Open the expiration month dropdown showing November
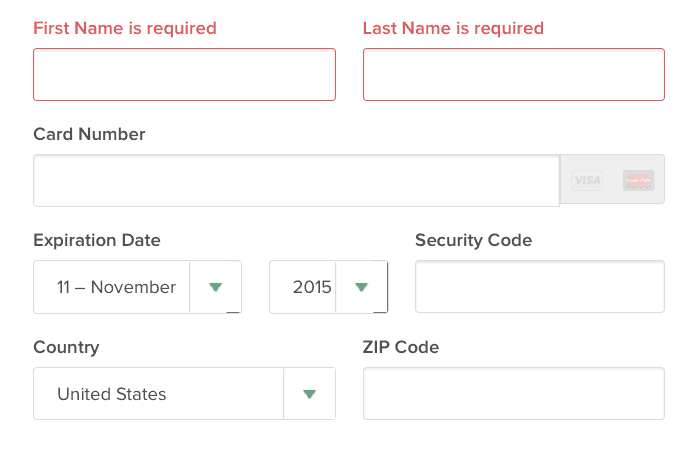The height and width of the screenshot is (459, 700). coord(116,287)
